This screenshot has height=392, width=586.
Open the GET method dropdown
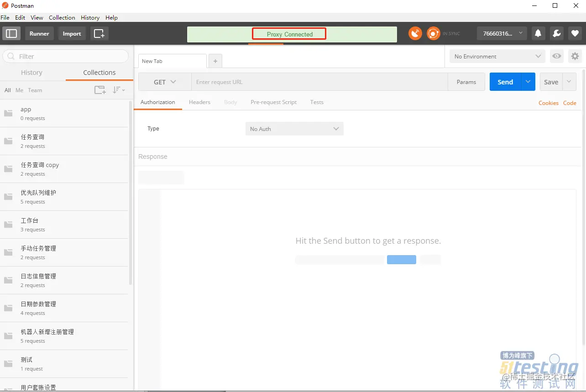pos(165,82)
